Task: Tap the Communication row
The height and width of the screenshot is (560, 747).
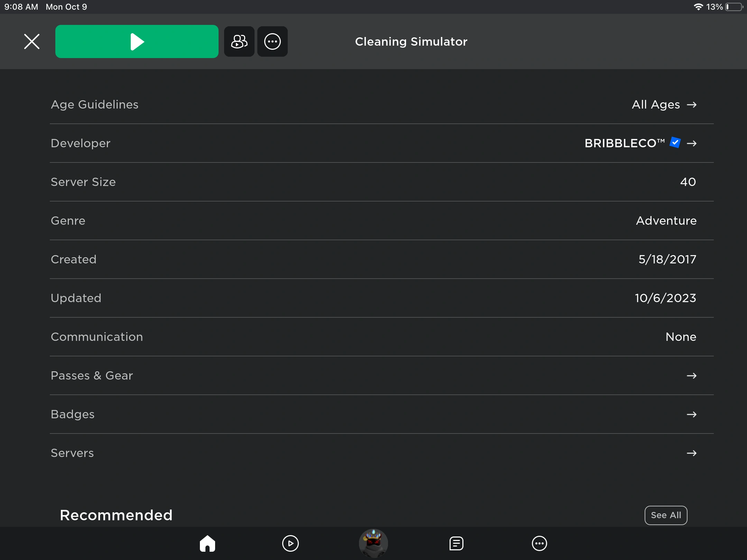Action: 381,337
